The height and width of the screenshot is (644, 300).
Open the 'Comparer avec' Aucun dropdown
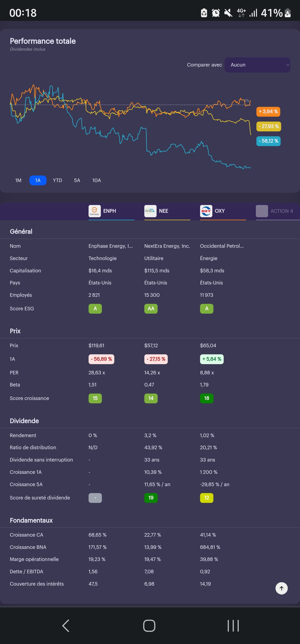257,65
